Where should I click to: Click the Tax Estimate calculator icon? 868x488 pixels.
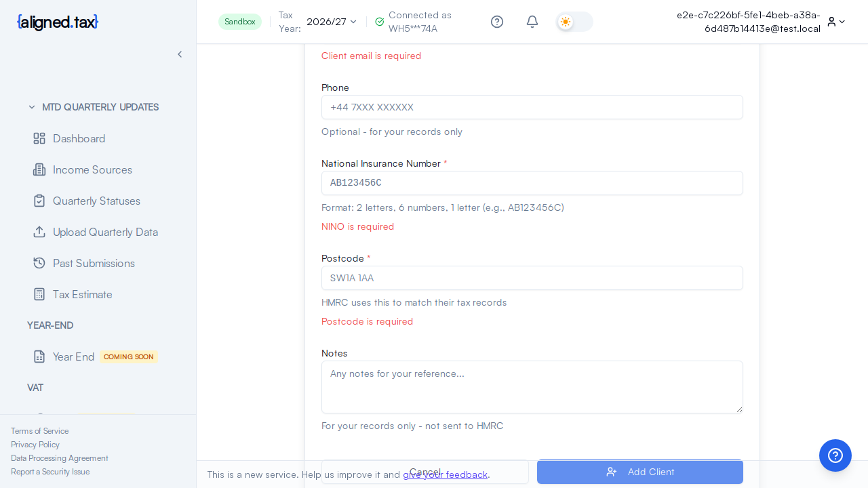[41, 294]
